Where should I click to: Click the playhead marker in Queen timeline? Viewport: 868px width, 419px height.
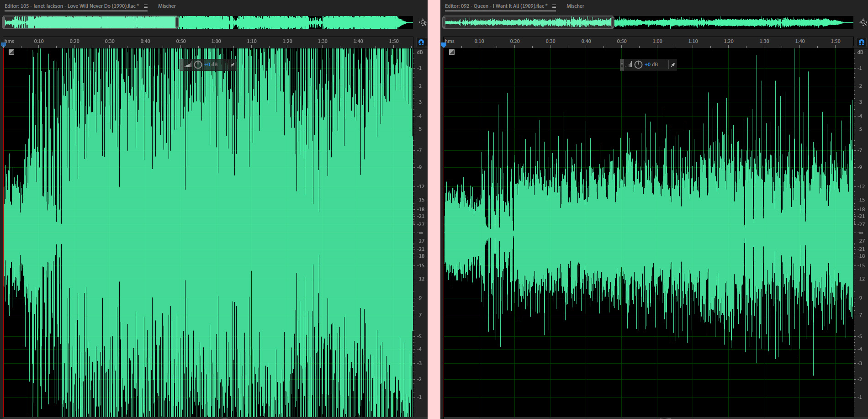tap(444, 45)
